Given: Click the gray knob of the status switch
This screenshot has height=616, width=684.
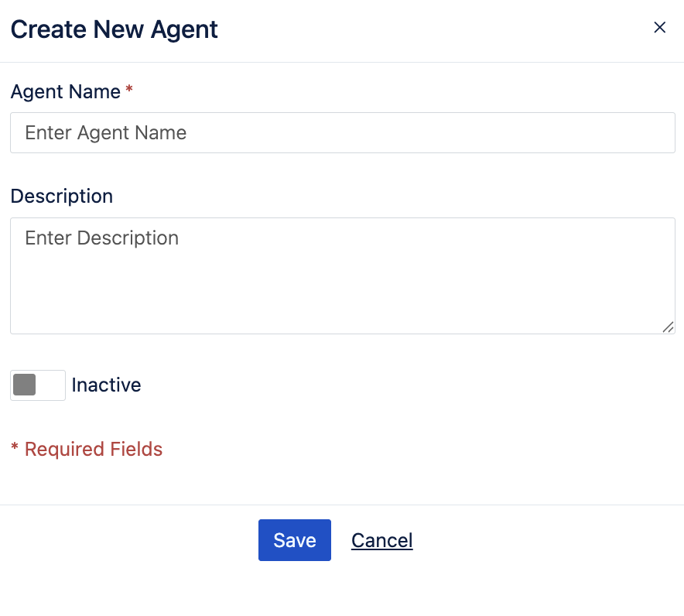Looking at the screenshot, I should 25,385.
